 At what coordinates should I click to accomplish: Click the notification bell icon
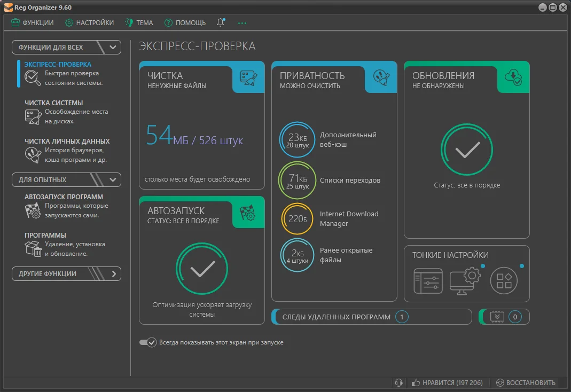[x=221, y=22]
